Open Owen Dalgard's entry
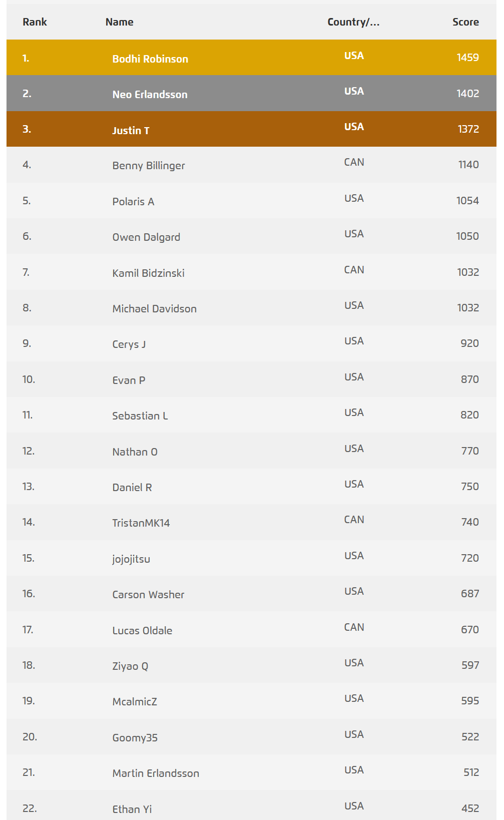This screenshot has height=820, width=504. click(146, 237)
